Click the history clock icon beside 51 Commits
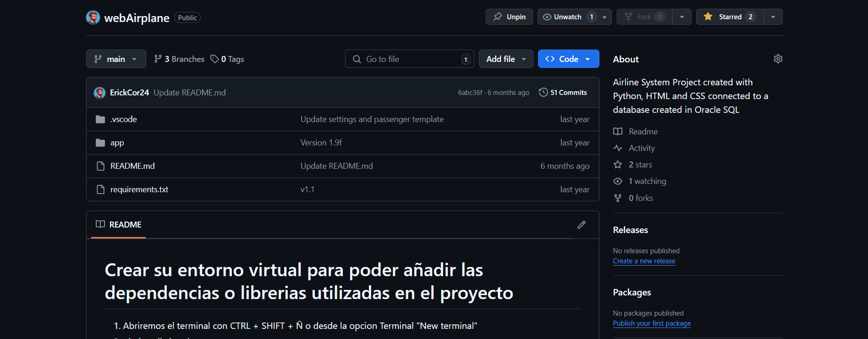Screen dimensions: 868x339 (544, 92)
